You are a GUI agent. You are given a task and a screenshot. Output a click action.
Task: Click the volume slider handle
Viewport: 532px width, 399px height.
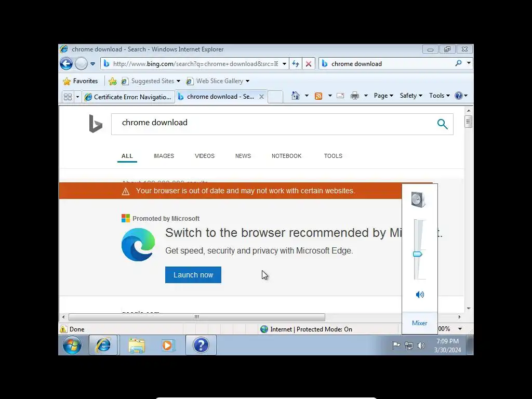click(417, 254)
